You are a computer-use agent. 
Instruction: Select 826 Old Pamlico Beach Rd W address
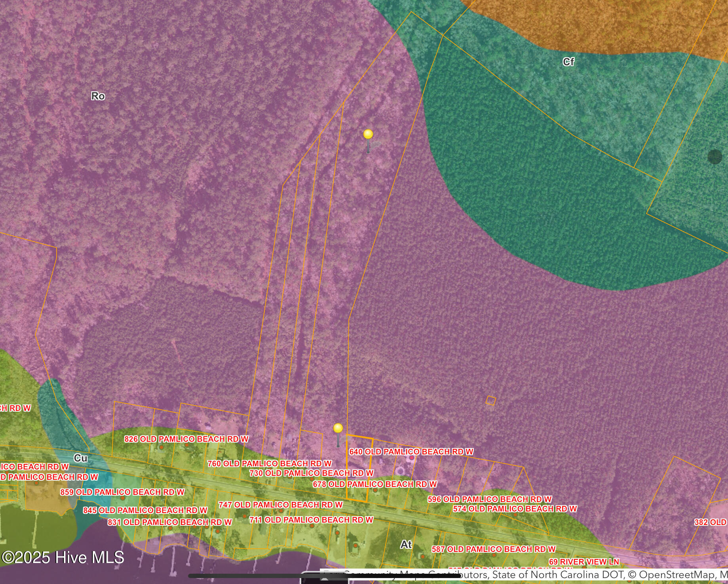(186, 439)
